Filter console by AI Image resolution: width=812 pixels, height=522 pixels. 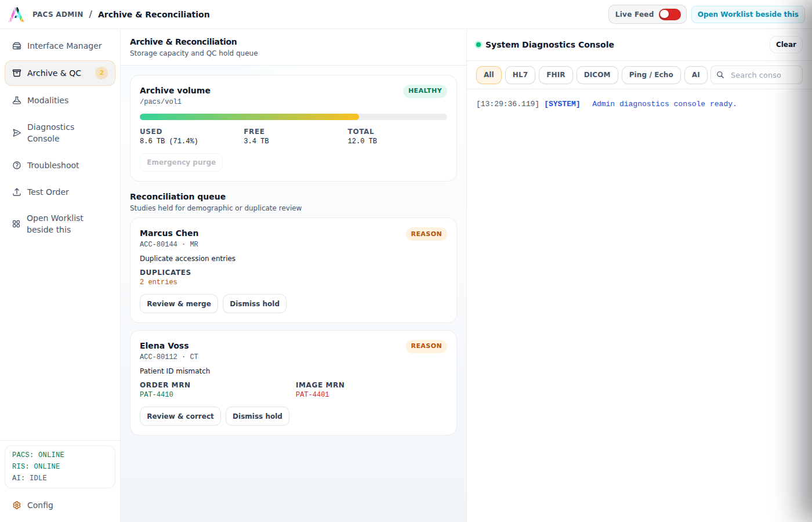(696, 75)
